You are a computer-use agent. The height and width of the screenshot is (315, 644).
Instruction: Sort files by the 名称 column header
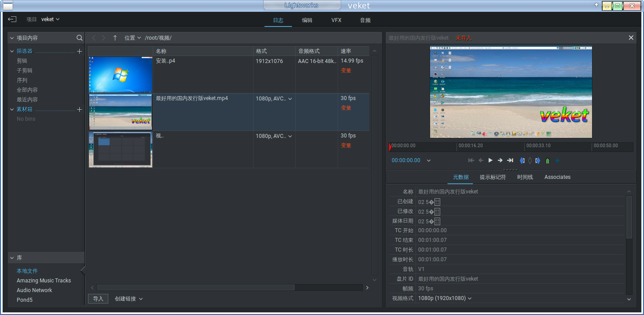tap(203, 51)
